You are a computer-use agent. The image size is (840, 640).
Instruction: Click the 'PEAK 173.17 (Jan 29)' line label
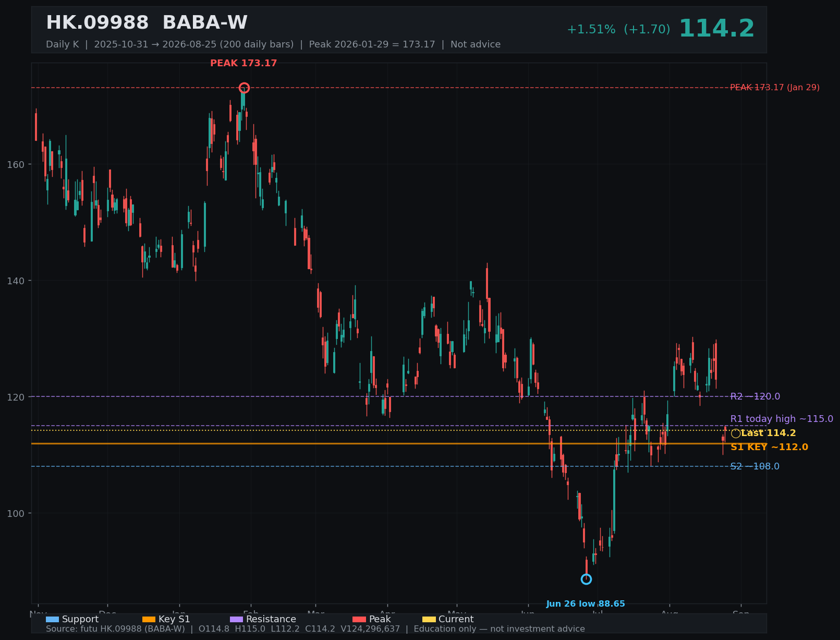(775, 88)
